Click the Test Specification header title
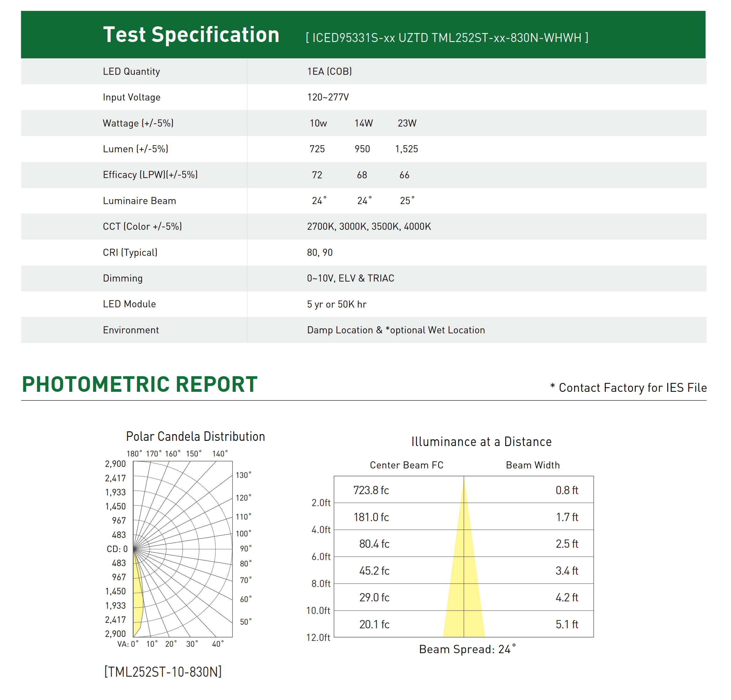 pyautogui.click(x=191, y=35)
